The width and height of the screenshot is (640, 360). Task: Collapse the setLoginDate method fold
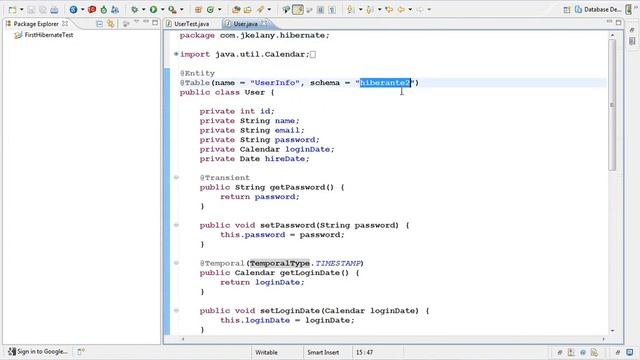point(176,310)
